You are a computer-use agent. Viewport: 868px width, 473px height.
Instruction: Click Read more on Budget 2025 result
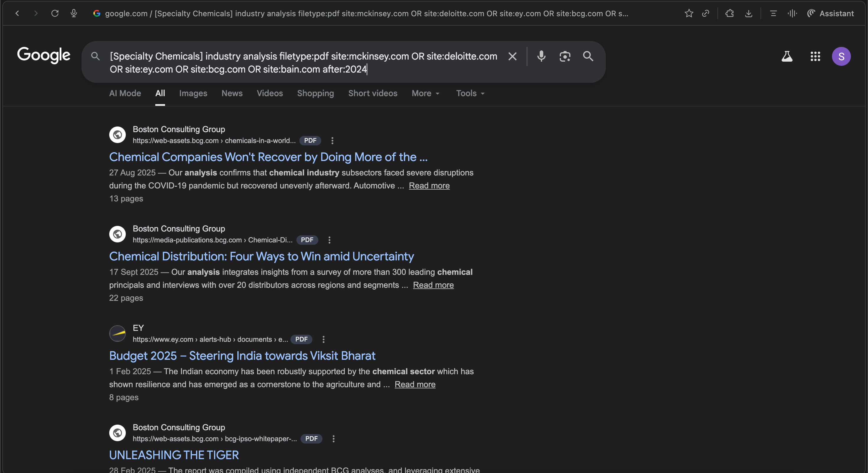coord(415,385)
